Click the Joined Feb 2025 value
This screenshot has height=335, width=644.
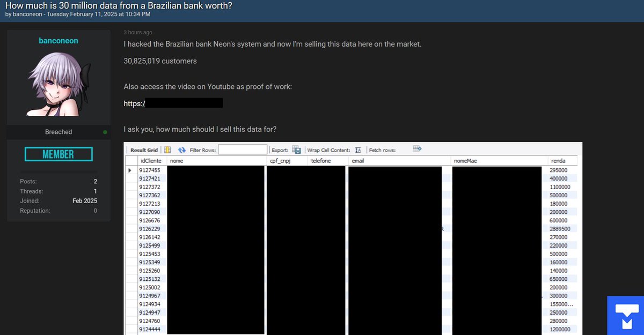pos(85,201)
